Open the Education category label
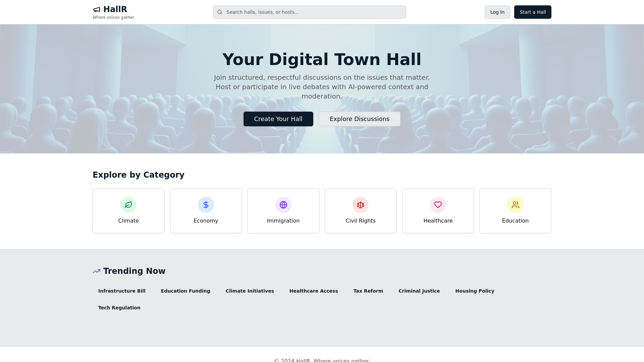 (x=516, y=221)
